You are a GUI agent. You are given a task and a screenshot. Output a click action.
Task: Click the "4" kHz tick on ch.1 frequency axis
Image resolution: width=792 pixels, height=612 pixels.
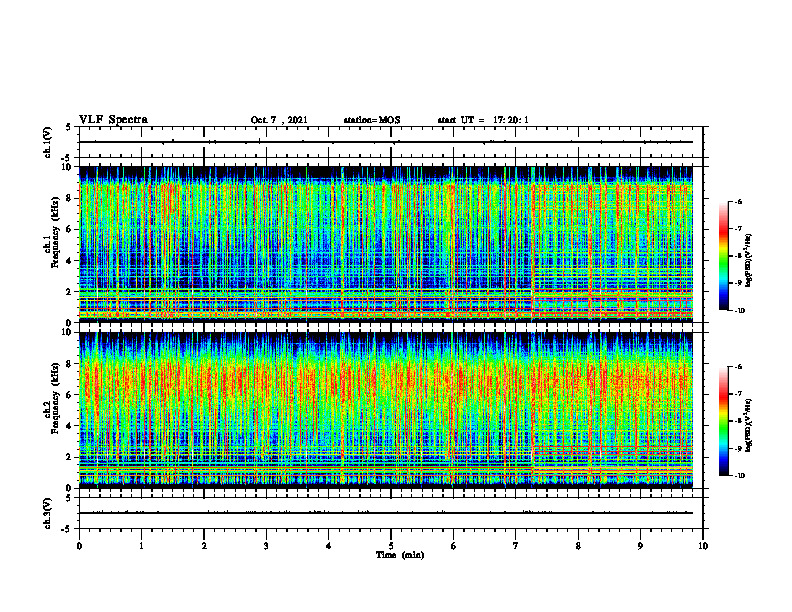pos(70,261)
